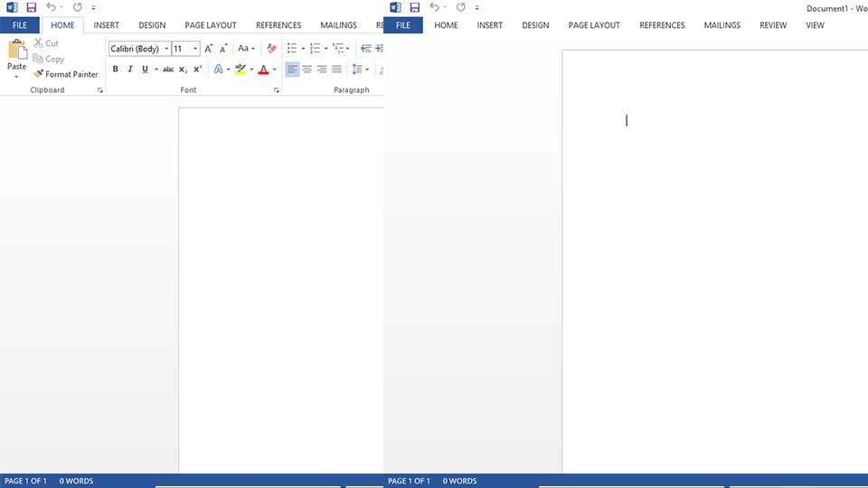Click the Paste clipboard icon
The image size is (868, 488).
pos(17,51)
